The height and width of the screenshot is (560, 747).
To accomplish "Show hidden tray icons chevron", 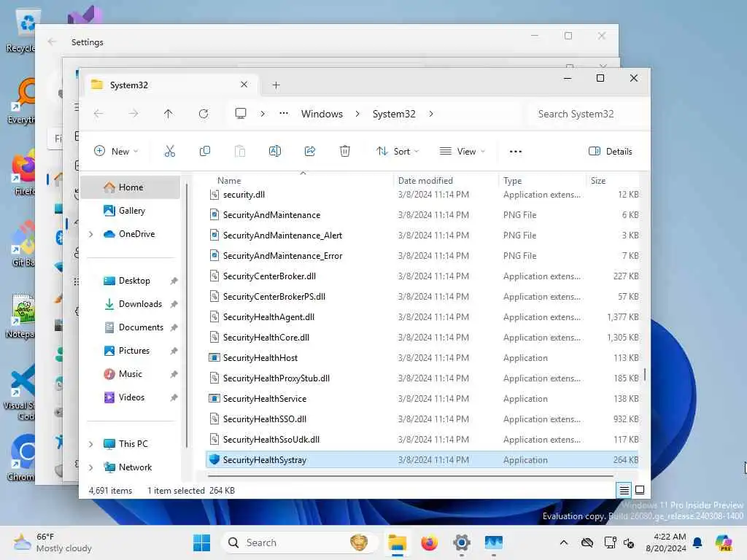I will click(x=564, y=542).
